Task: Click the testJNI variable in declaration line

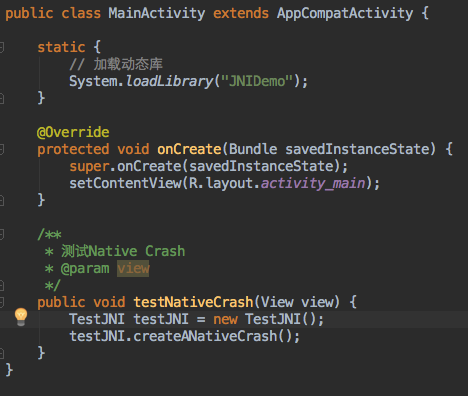Action: pyautogui.click(x=161, y=319)
